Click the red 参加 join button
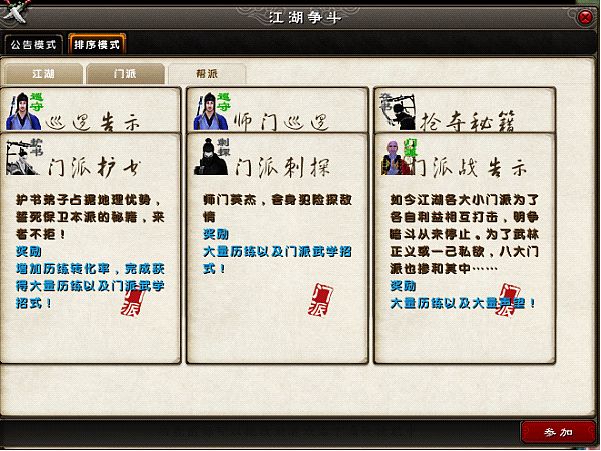 point(558,432)
